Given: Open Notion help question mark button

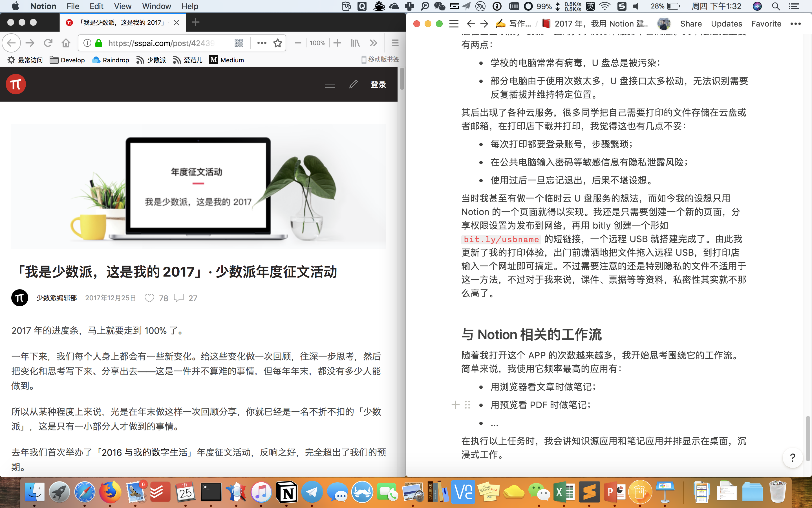Looking at the screenshot, I should pyautogui.click(x=793, y=457).
